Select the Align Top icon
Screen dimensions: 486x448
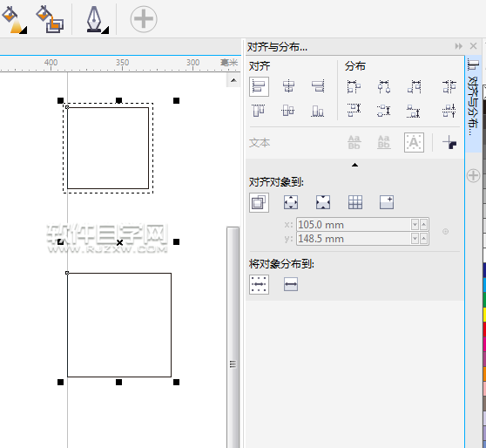pyautogui.click(x=259, y=111)
